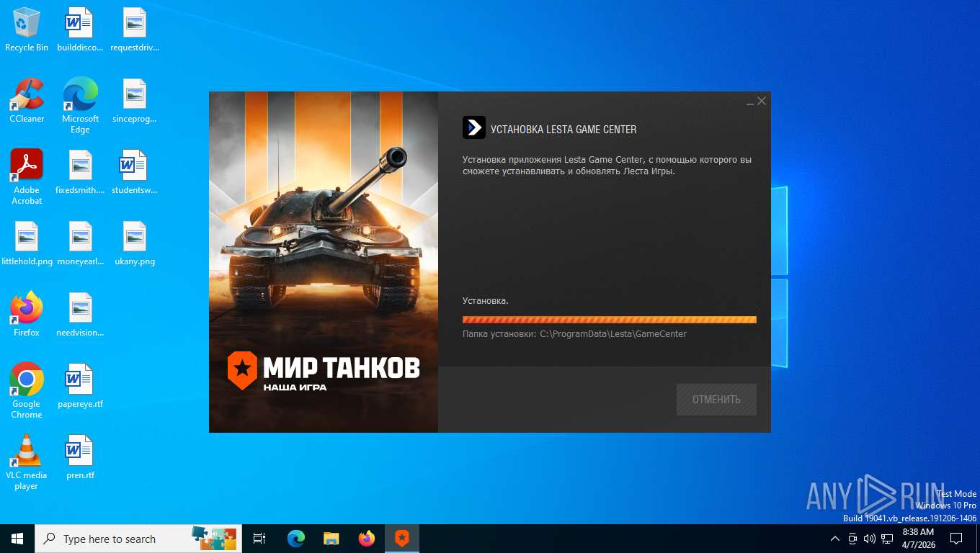This screenshot has width=980, height=553.
Task: Open File Explorer from the taskbar
Action: 331,539
